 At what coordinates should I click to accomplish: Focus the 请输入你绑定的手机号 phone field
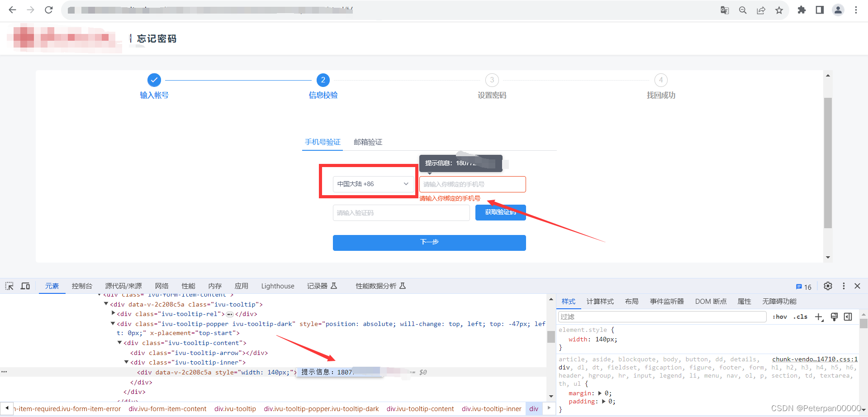[473, 184]
